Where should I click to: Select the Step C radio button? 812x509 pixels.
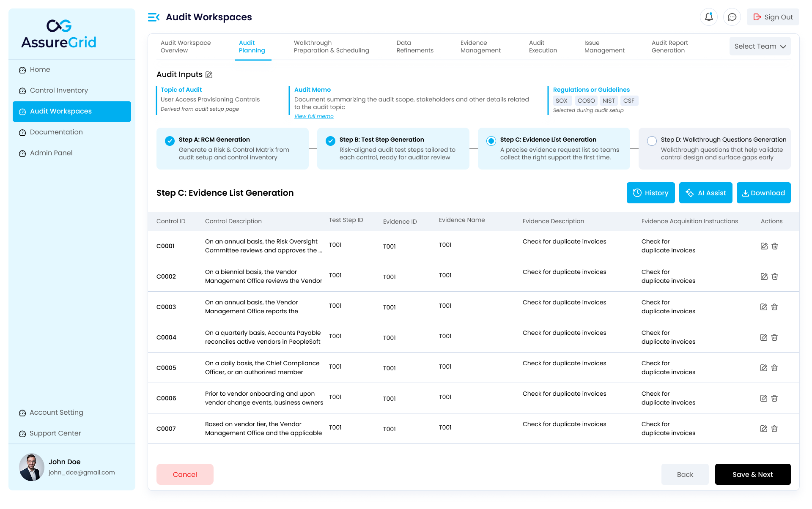click(491, 141)
